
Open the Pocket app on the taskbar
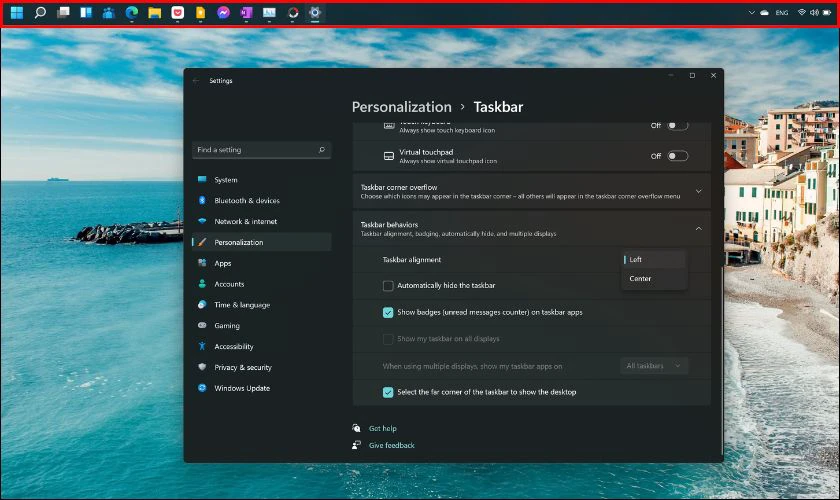tap(177, 12)
